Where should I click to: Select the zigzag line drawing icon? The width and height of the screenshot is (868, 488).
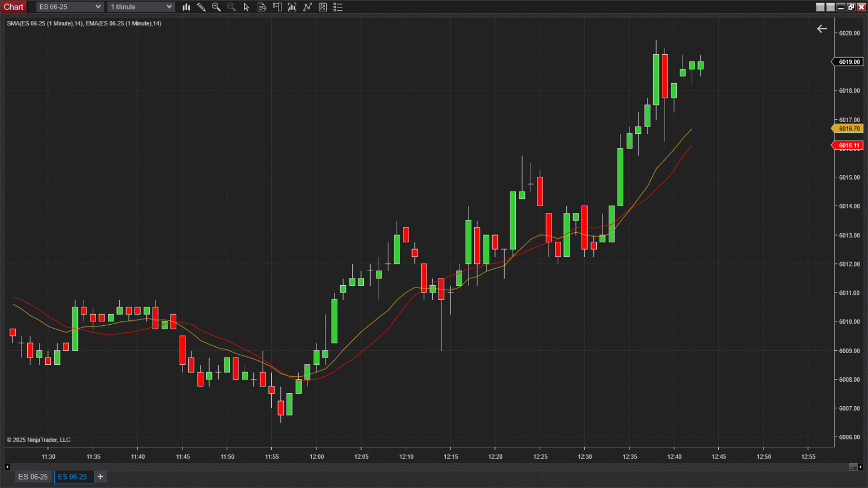tap(307, 7)
